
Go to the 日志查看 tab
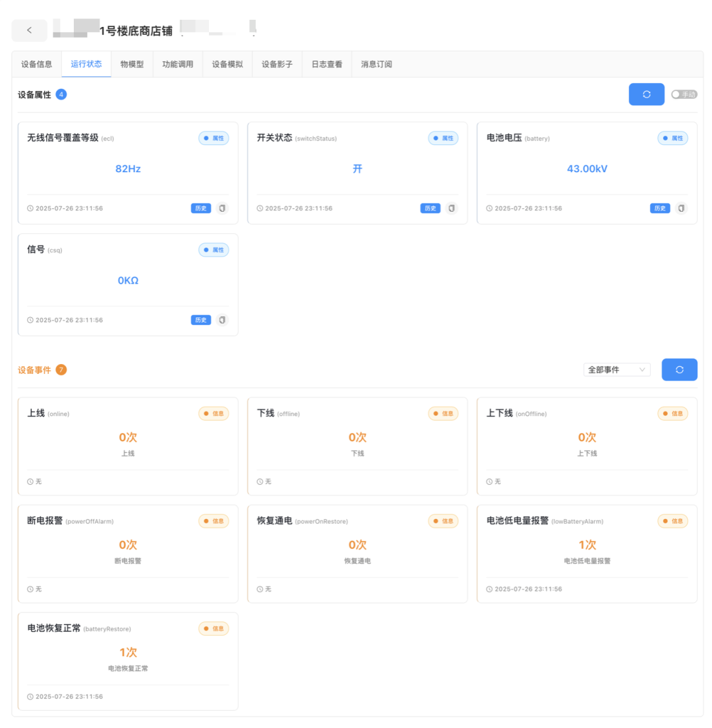tap(327, 64)
